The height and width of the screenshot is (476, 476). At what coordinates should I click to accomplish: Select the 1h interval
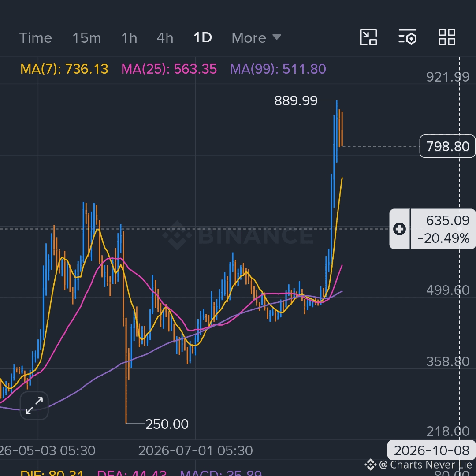129,38
